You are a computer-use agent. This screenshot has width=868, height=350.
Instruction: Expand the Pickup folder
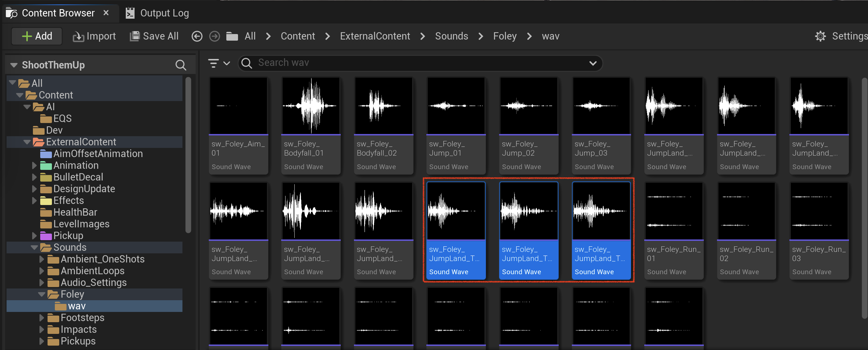pos(34,236)
